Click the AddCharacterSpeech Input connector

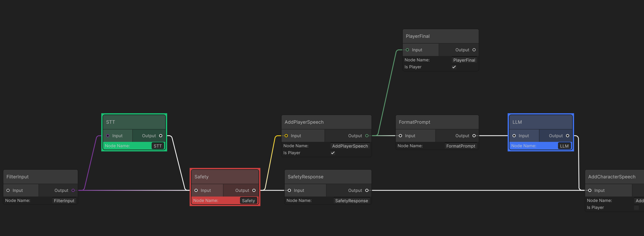point(590,190)
